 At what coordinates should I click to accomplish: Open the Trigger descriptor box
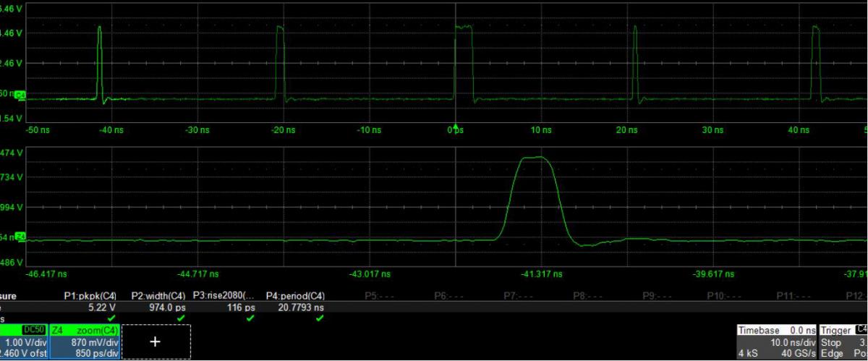point(843,341)
